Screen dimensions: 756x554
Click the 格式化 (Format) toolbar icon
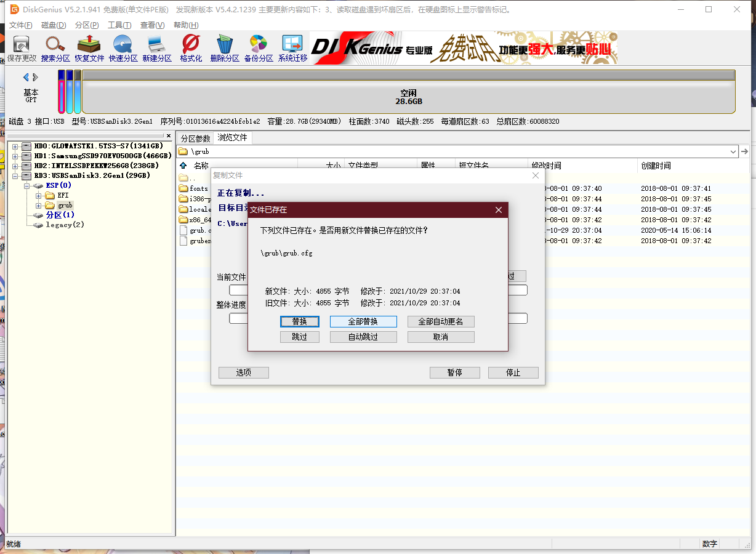pyautogui.click(x=191, y=48)
